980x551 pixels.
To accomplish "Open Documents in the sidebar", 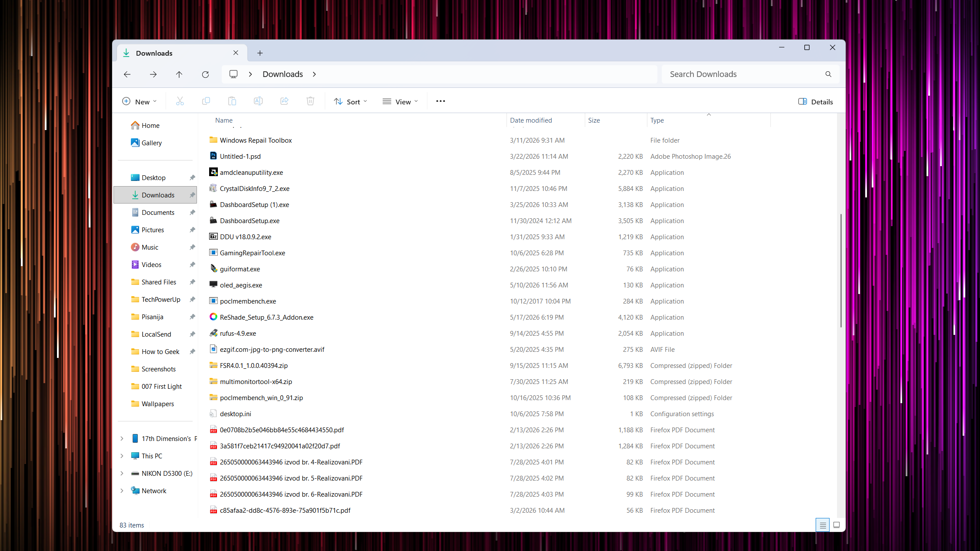I will 155,212.
